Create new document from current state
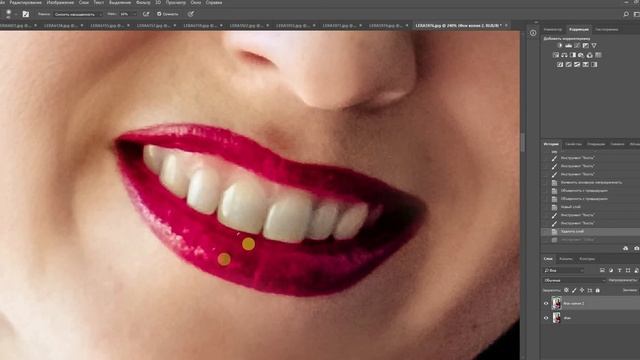 click(x=625, y=248)
